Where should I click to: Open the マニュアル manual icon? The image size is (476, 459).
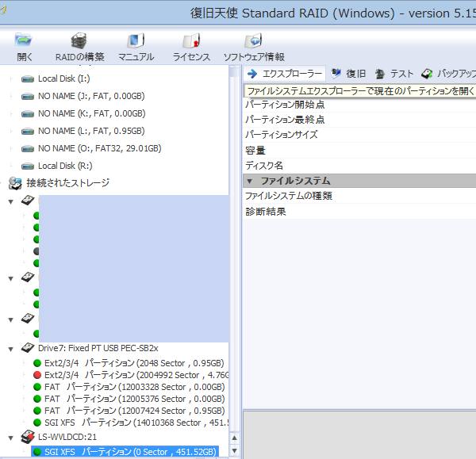click(136, 46)
